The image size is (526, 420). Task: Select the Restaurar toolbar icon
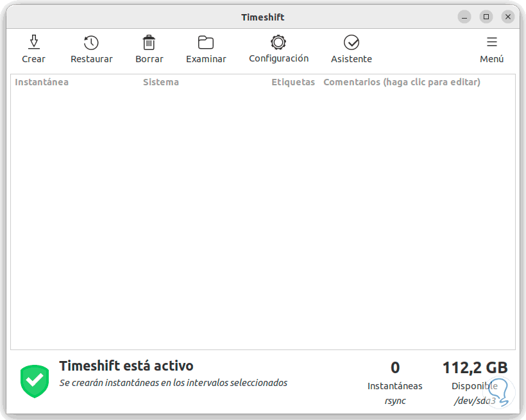pyautogui.click(x=91, y=42)
